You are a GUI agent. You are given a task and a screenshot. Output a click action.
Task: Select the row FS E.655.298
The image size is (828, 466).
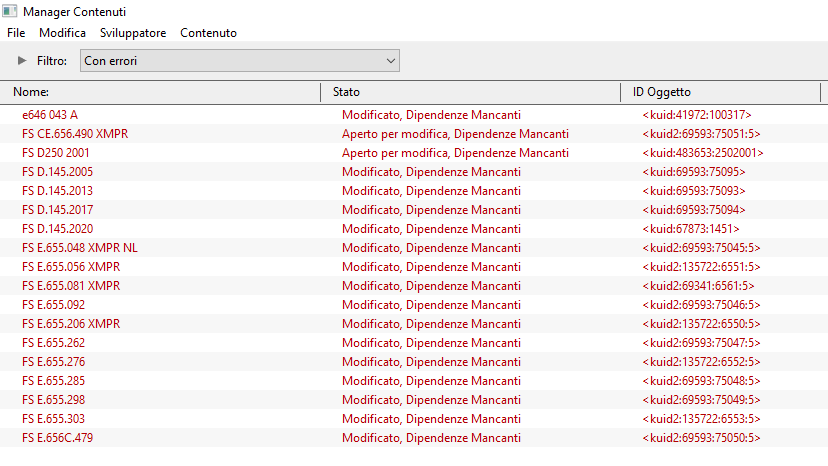tap(414, 400)
